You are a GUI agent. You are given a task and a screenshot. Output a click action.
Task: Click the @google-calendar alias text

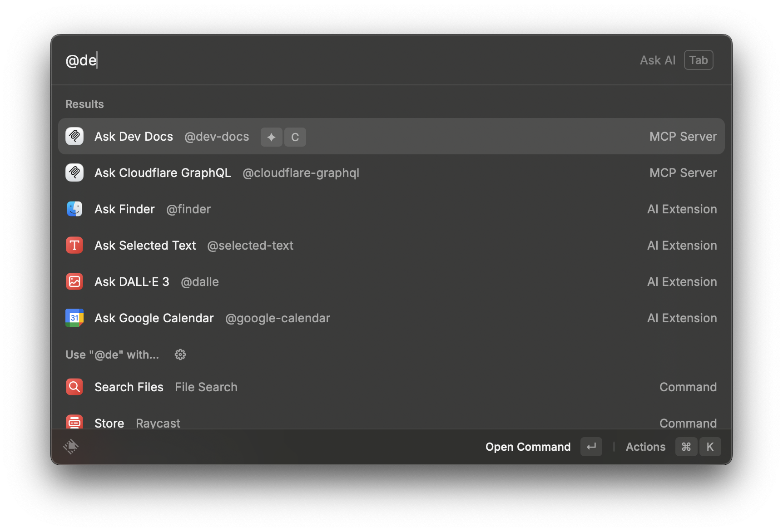click(x=278, y=318)
